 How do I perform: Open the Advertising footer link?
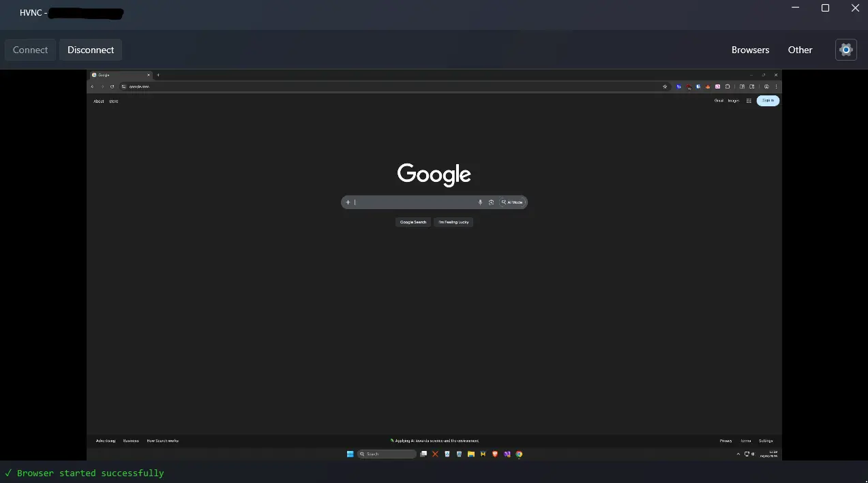(106, 441)
